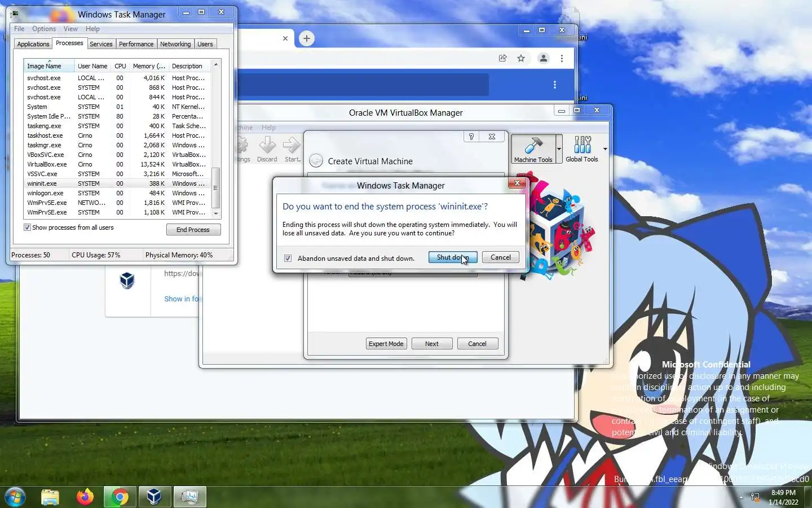This screenshot has height=508, width=812.
Task: Select the VSSVC.exe process row
Action: coord(117,174)
